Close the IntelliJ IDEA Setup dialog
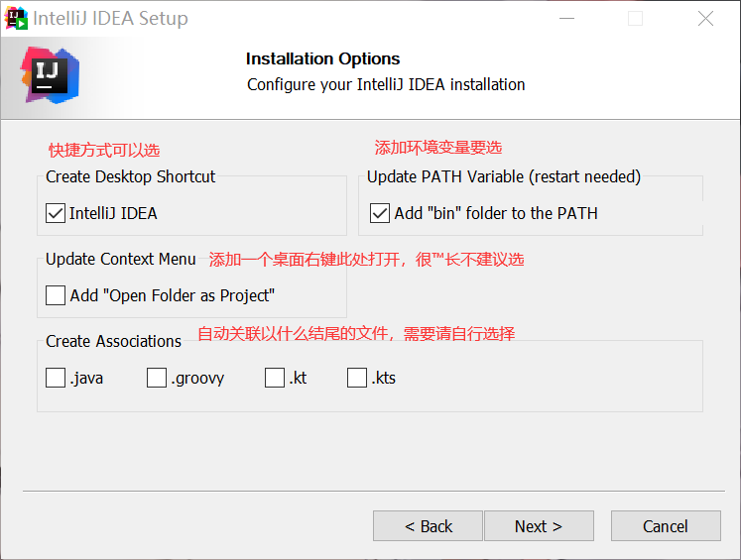The height and width of the screenshot is (560, 741). pyautogui.click(x=705, y=19)
